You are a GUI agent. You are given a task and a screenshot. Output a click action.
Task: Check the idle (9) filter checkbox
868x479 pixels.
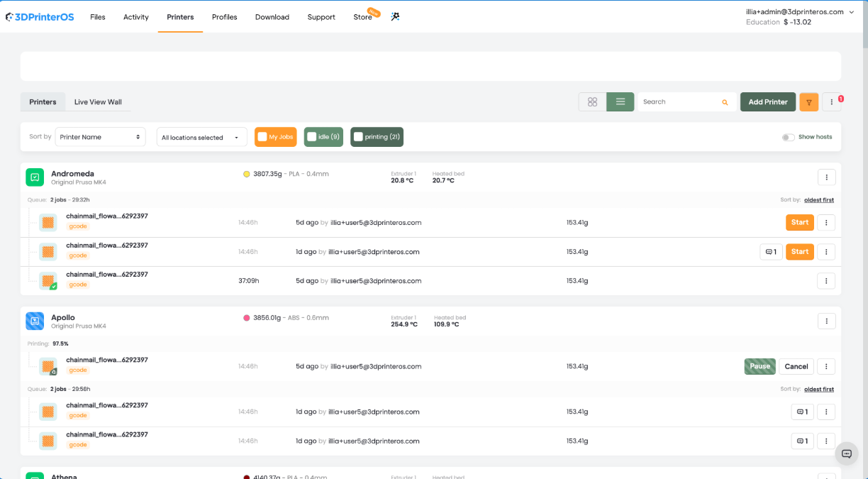coord(311,137)
